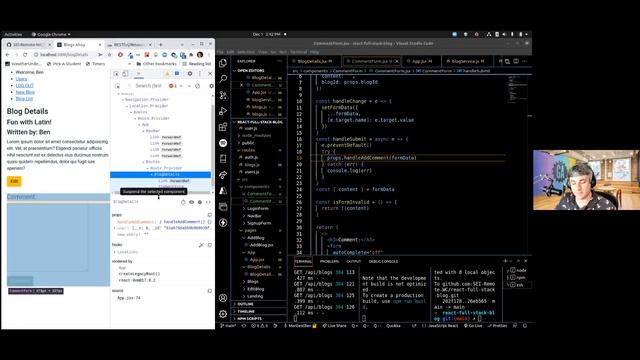Click the Thunder Client lightning icon in activity bar
The image size is (640, 360).
tap(223, 222)
